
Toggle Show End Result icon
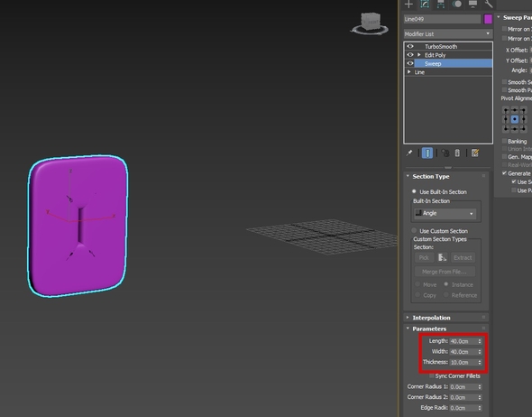pos(427,153)
